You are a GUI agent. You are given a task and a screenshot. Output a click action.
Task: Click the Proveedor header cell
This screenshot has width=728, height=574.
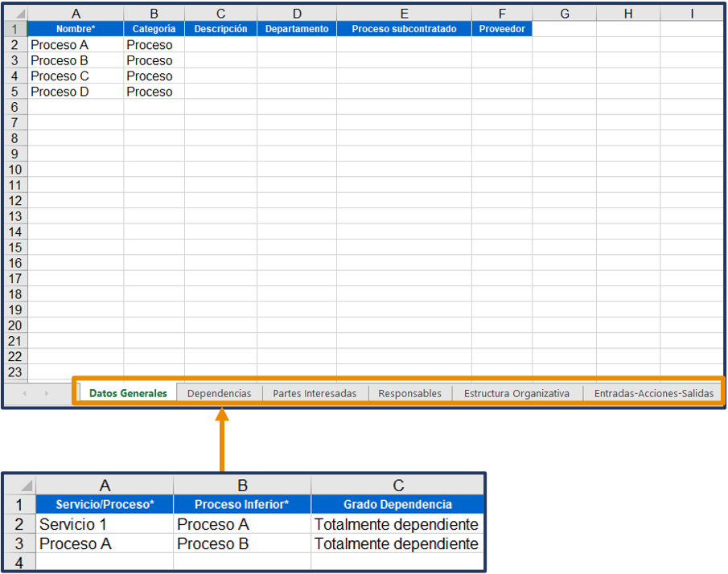[x=501, y=29]
